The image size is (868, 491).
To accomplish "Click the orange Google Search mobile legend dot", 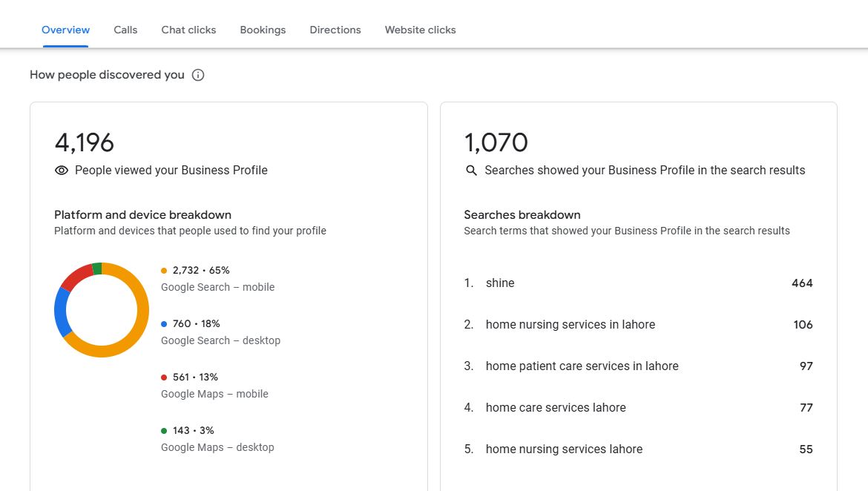I will (164, 271).
